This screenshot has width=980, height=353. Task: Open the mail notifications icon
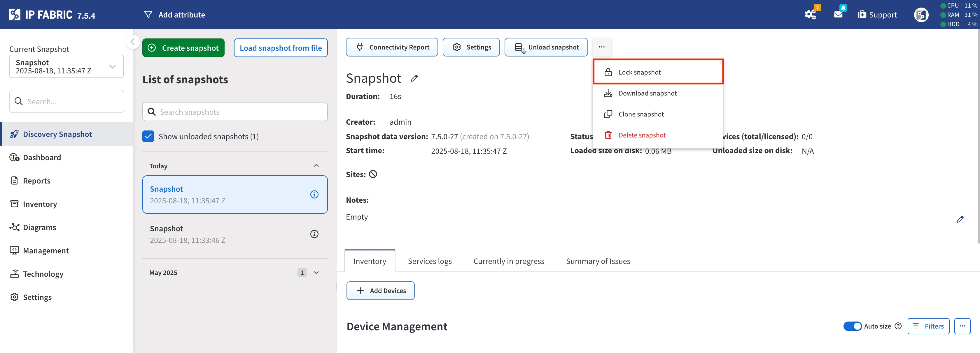[x=838, y=15]
